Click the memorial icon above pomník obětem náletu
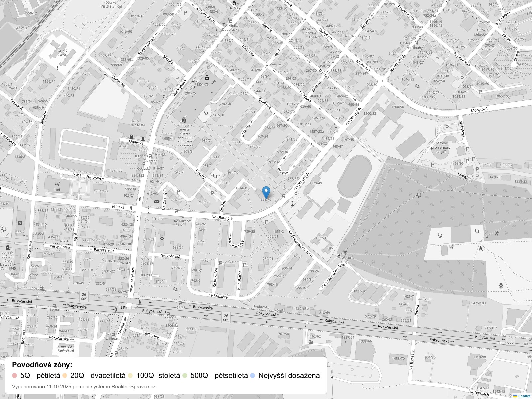Screen dimensions: 532x399 (x=7, y=247)
